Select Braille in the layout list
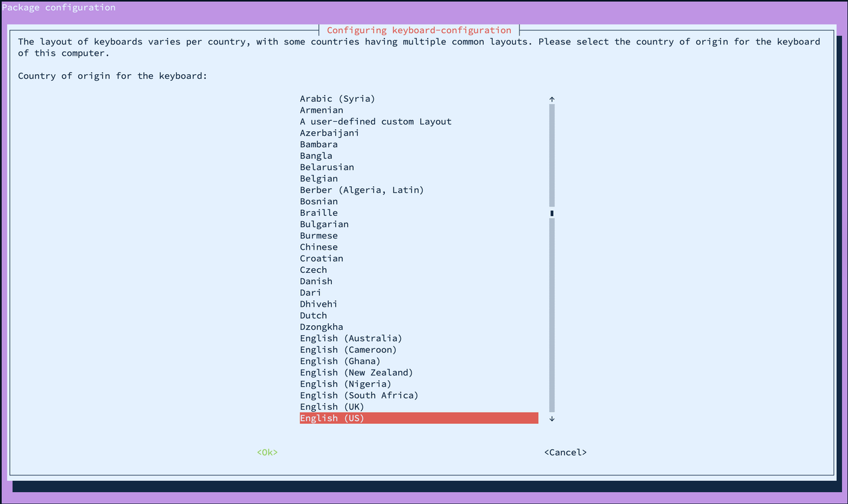The width and height of the screenshot is (848, 504). (319, 213)
